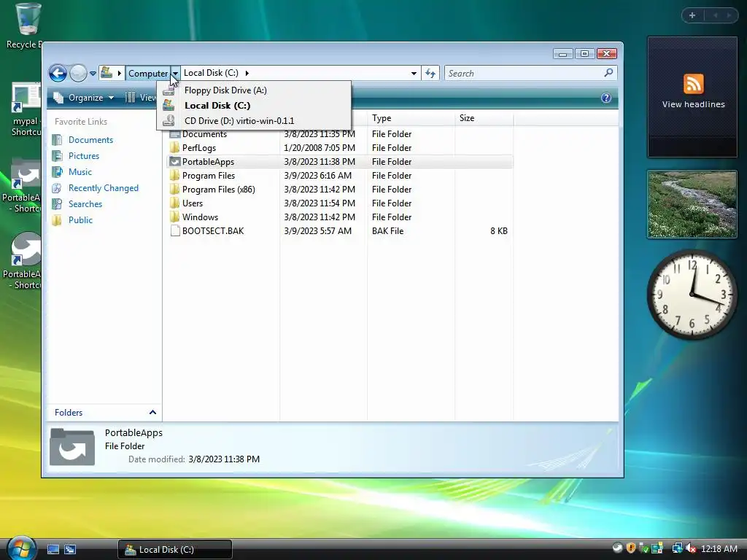Select the PerfLogs folder
The image size is (747, 560).
pos(199,147)
